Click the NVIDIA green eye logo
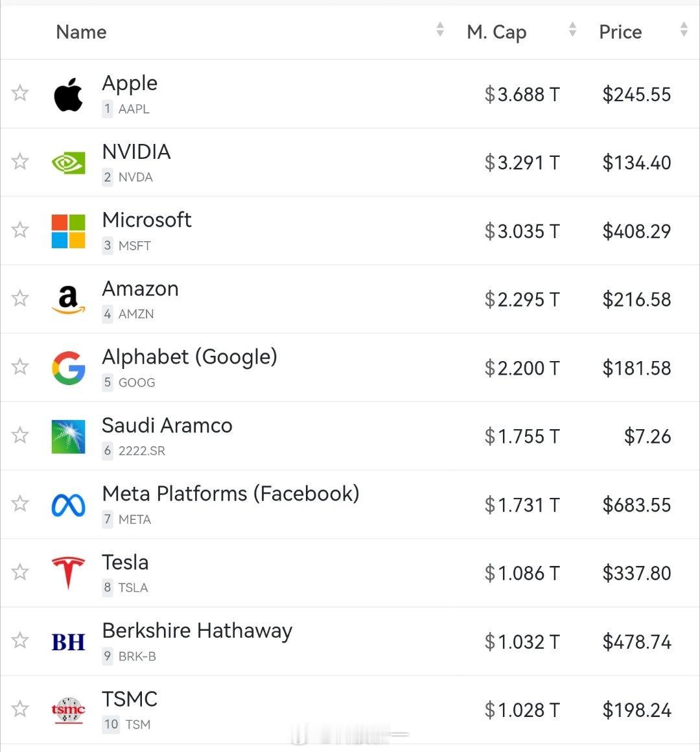 68,163
